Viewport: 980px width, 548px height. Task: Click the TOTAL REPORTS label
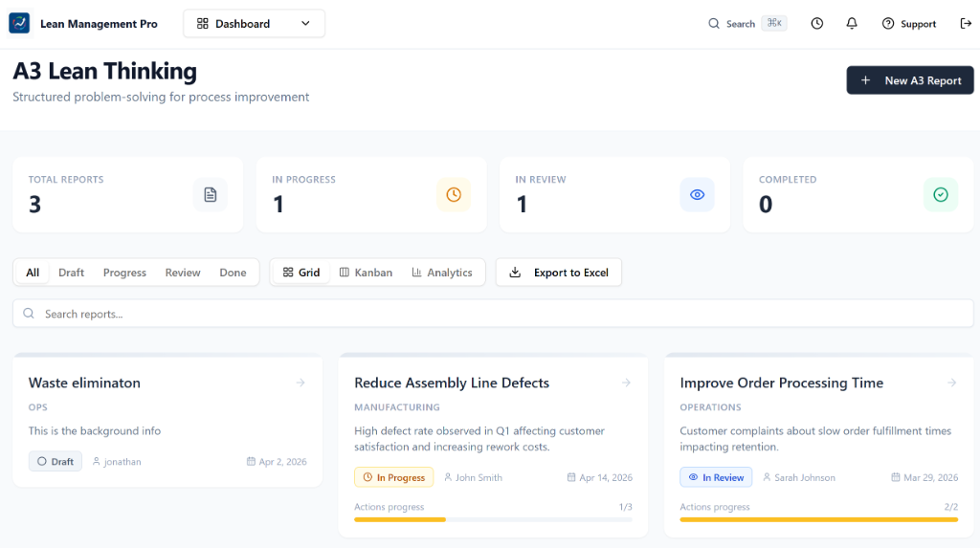tap(66, 180)
